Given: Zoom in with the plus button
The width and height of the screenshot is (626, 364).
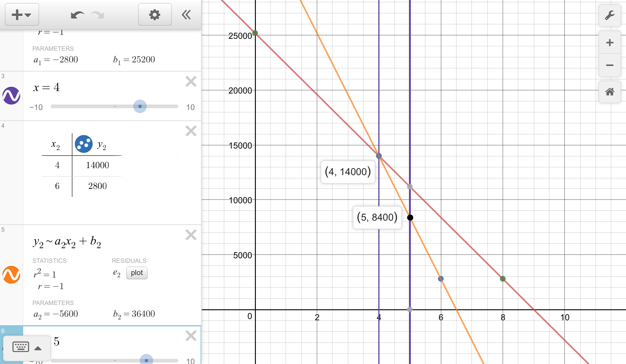Looking at the screenshot, I should [609, 42].
